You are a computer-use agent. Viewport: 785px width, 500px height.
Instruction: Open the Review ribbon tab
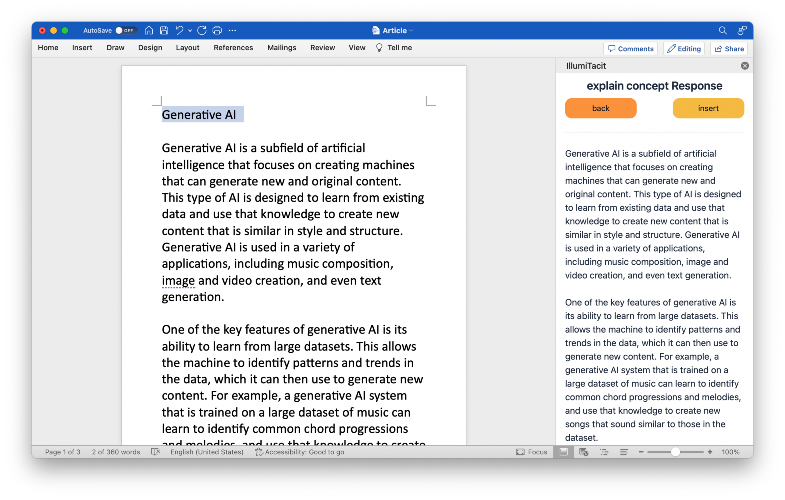(x=322, y=48)
